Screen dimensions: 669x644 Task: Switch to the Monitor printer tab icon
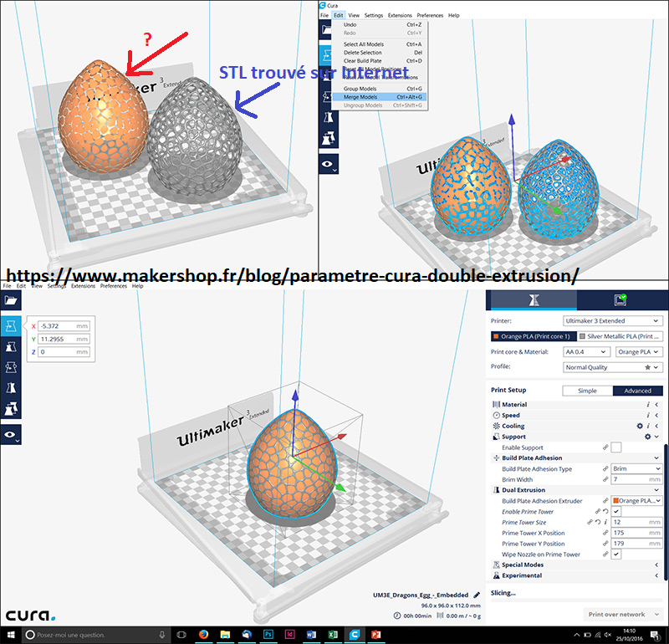pos(620,300)
